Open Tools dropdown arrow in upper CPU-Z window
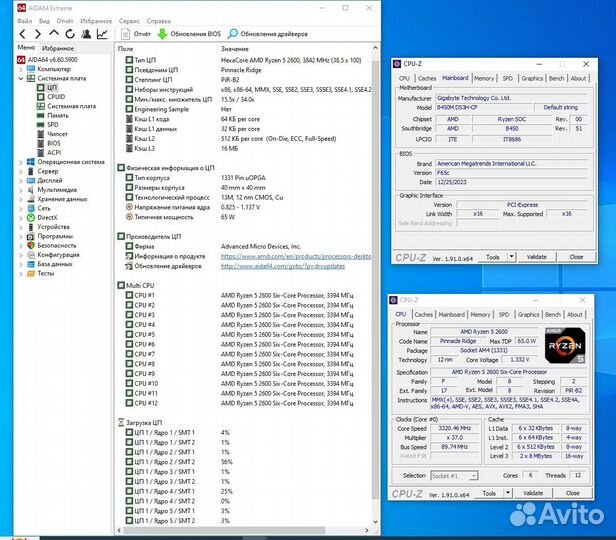616x540 pixels. (x=512, y=257)
